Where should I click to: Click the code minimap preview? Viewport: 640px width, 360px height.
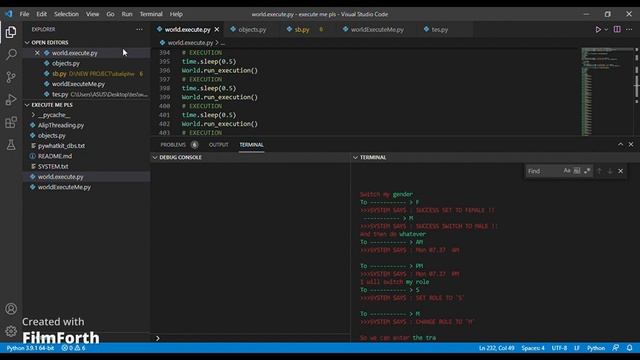[607, 91]
